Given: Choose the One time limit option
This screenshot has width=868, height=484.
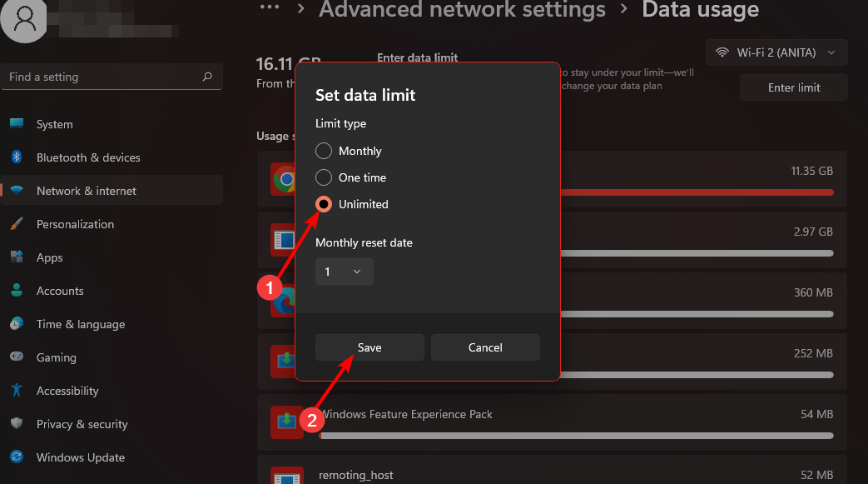Looking at the screenshot, I should point(324,177).
